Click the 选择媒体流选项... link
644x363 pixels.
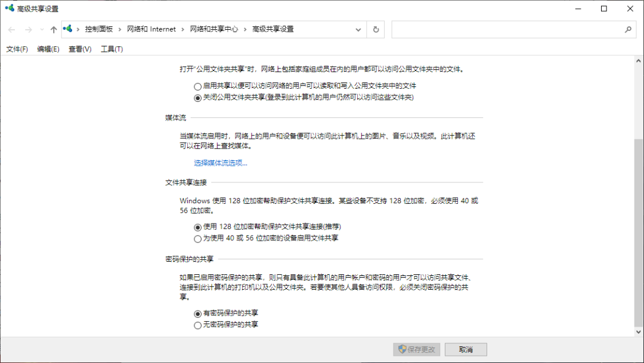(220, 163)
